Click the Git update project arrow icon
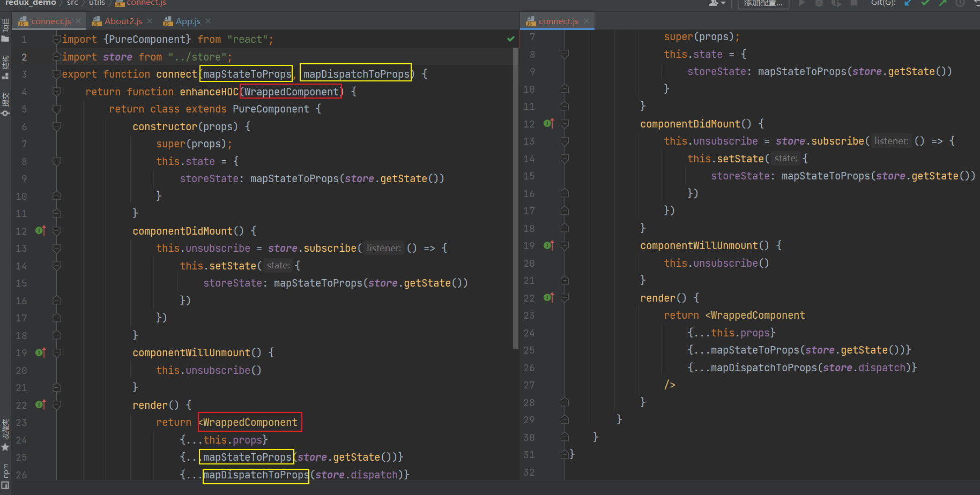The height and width of the screenshot is (495, 980). (x=908, y=3)
